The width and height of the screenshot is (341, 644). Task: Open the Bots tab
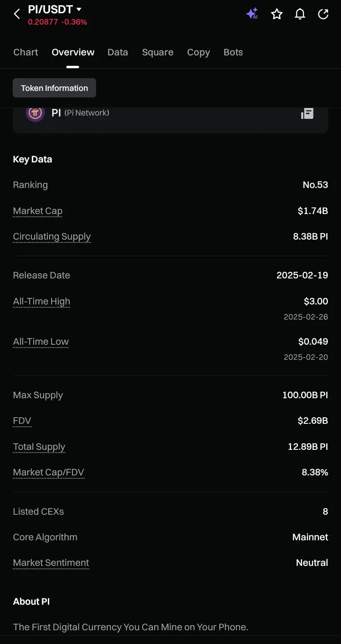[x=233, y=52]
